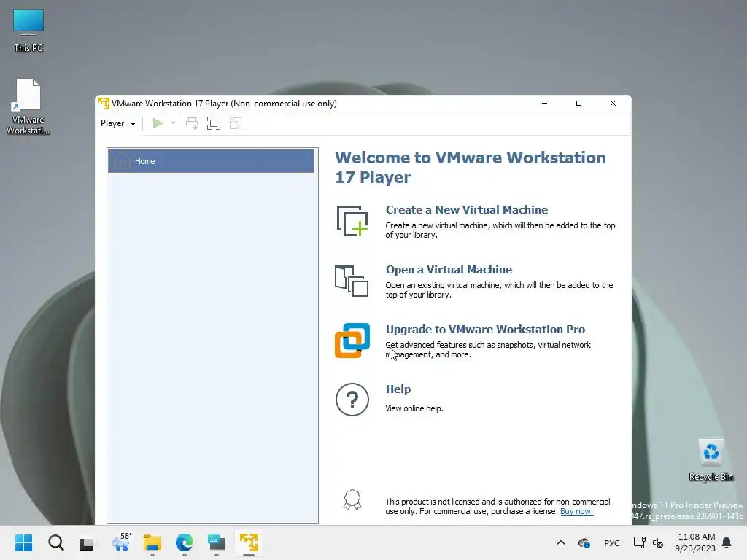Click the Help question mark icon

click(x=352, y=400)
